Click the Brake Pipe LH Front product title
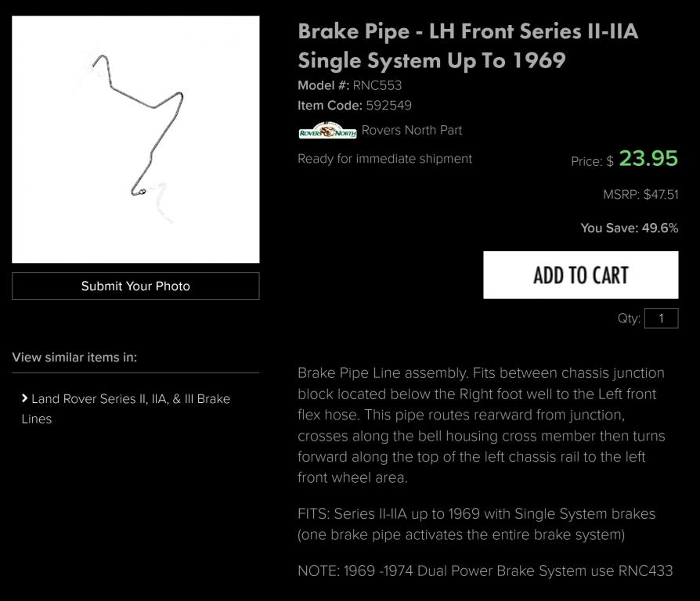700x601 pixels. [467, 45]
